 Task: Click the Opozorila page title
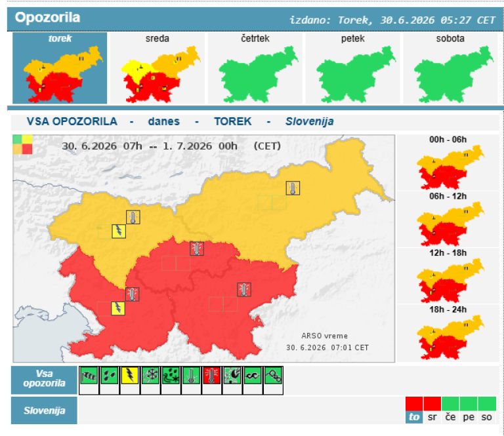[x=47, y=17]
